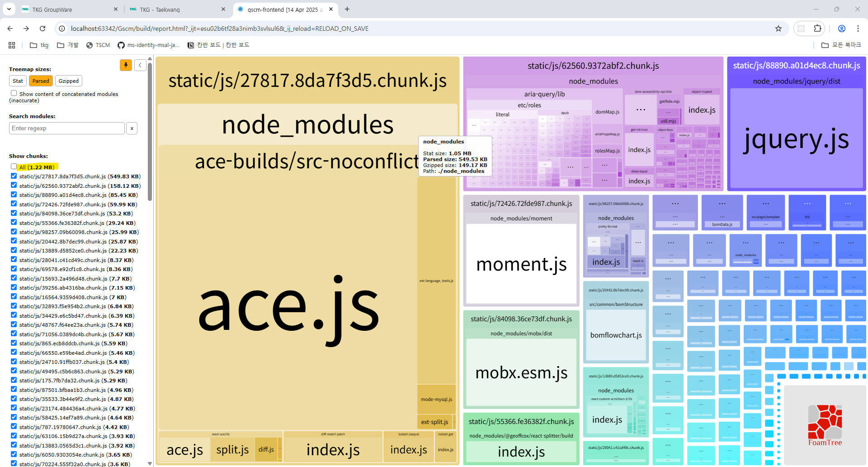The image size is (868, 467).
Task: Click the browser address bar URL
Action: [220, 29]
